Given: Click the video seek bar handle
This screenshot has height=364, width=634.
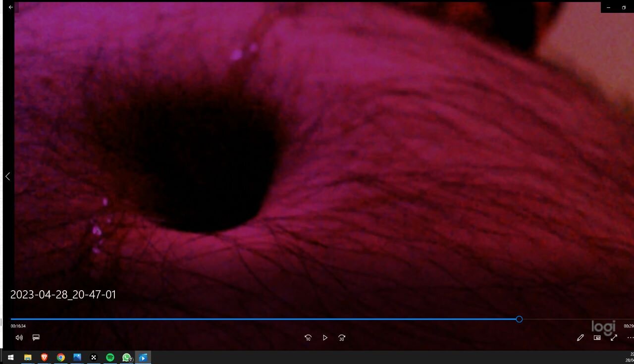Looking at the screenshot, I should coord(519,319).
